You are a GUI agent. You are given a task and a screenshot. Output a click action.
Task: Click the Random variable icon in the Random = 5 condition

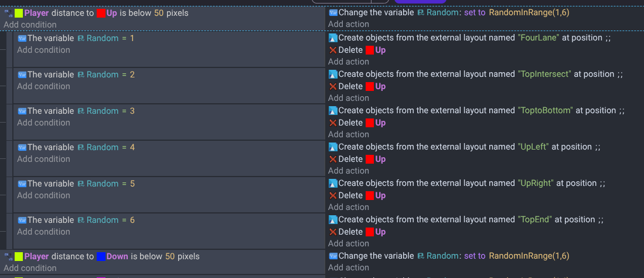81,184
